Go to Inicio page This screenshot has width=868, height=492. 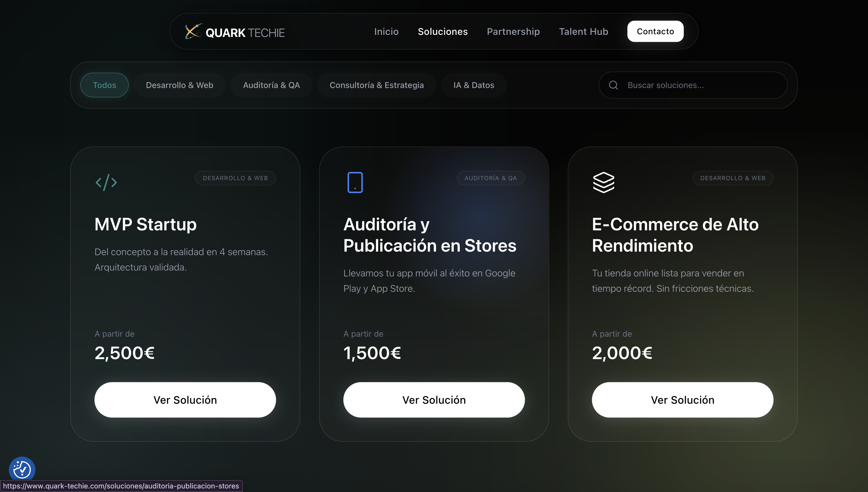tap(386, 31)
